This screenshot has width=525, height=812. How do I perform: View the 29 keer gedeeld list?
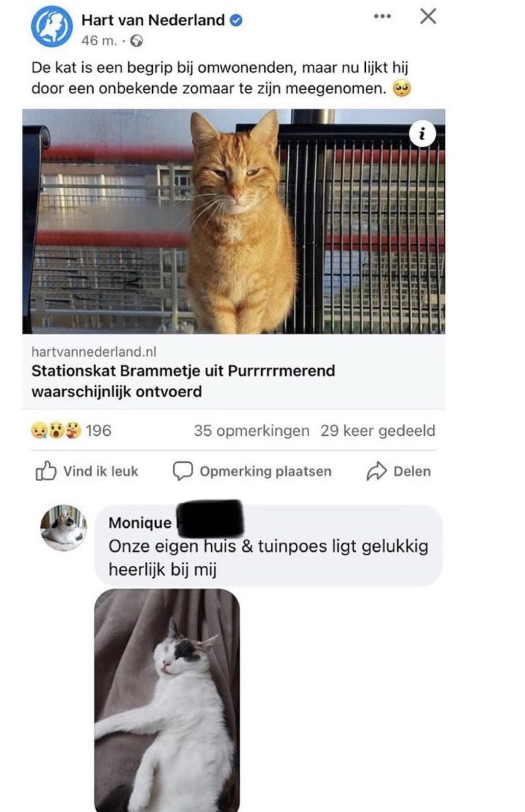click(x=378, y=430)
